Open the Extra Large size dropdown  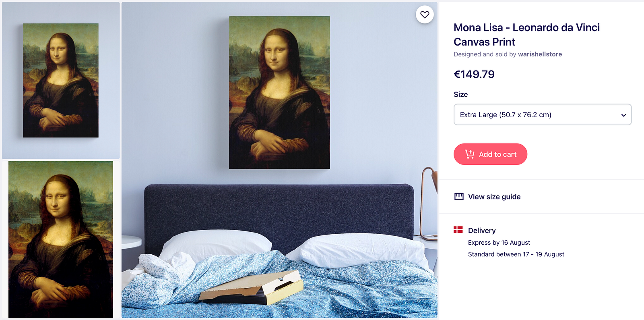(543, 114)
